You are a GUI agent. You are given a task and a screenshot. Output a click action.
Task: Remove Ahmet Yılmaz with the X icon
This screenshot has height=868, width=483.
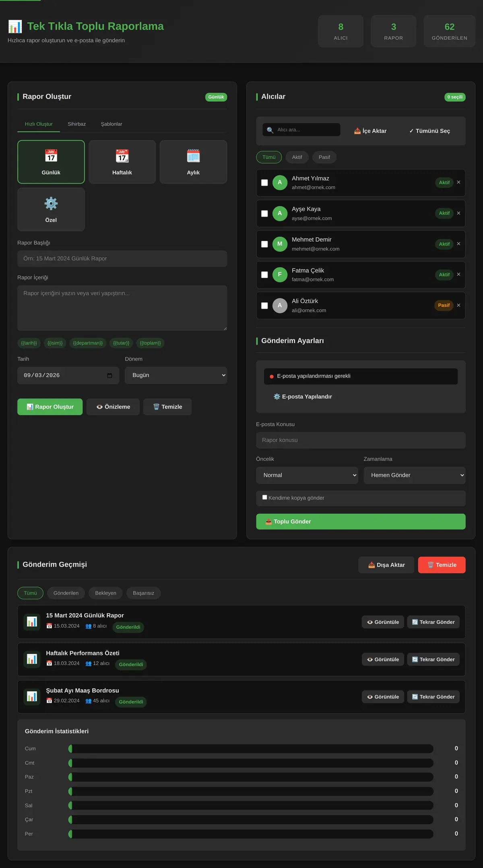tap(458, 182)
